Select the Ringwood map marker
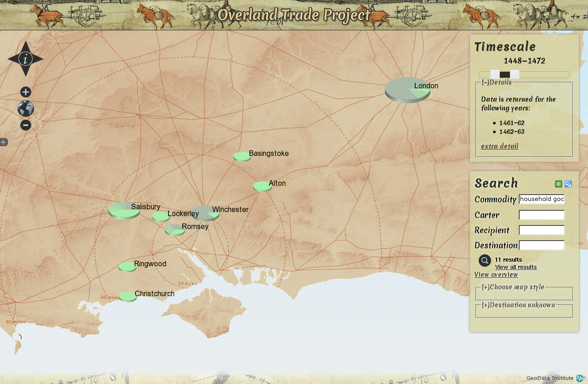 point(127,267)
